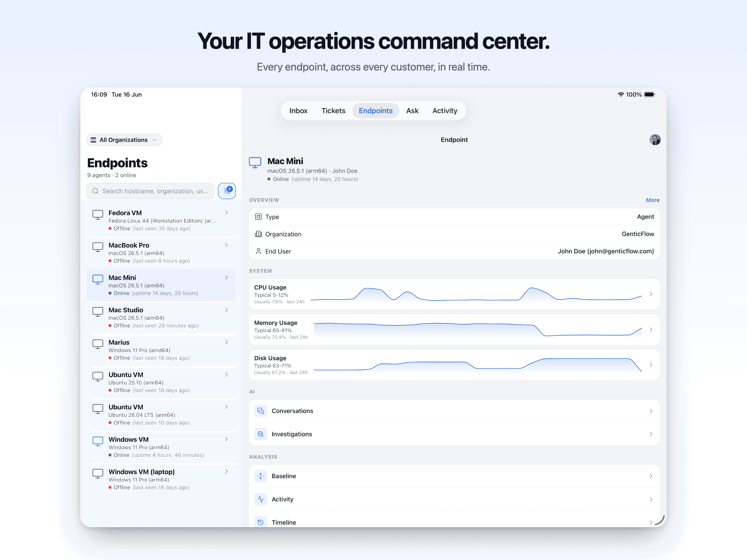747x560 pixels.
Task: Open Conversations row chevron
Action: [651, 411]
